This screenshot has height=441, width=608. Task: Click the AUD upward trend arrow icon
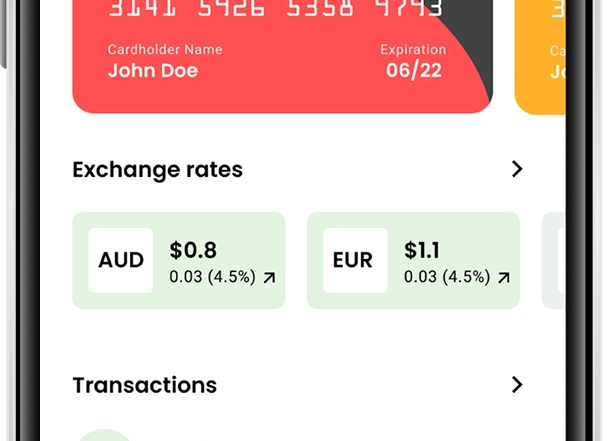click(269, 278)
